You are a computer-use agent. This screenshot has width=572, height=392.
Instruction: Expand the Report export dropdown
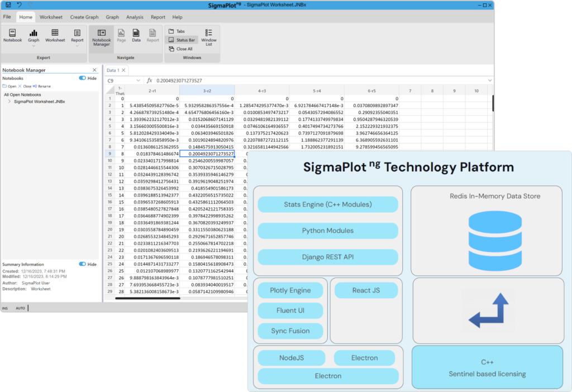click(77, 46)
